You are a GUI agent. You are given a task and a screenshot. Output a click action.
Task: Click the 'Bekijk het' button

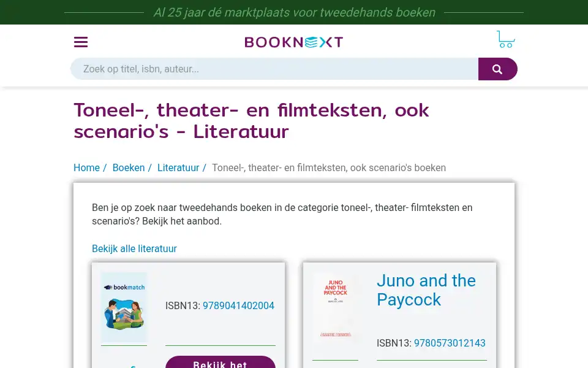221,362
